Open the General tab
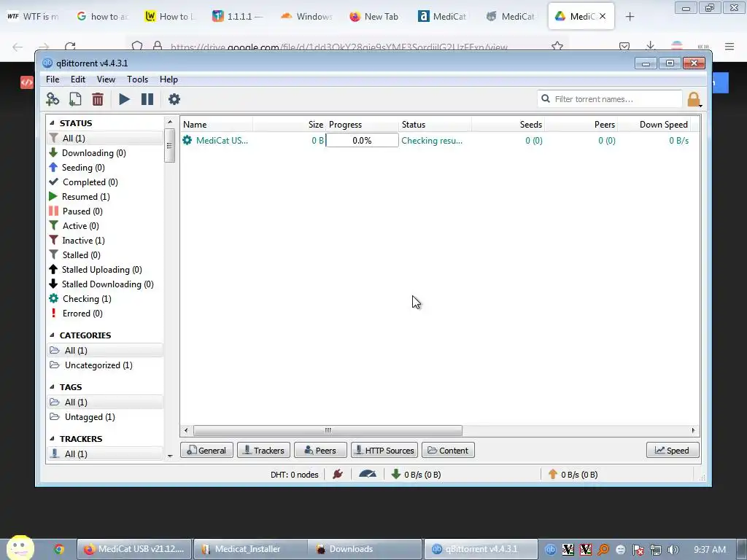 point(206,451)
